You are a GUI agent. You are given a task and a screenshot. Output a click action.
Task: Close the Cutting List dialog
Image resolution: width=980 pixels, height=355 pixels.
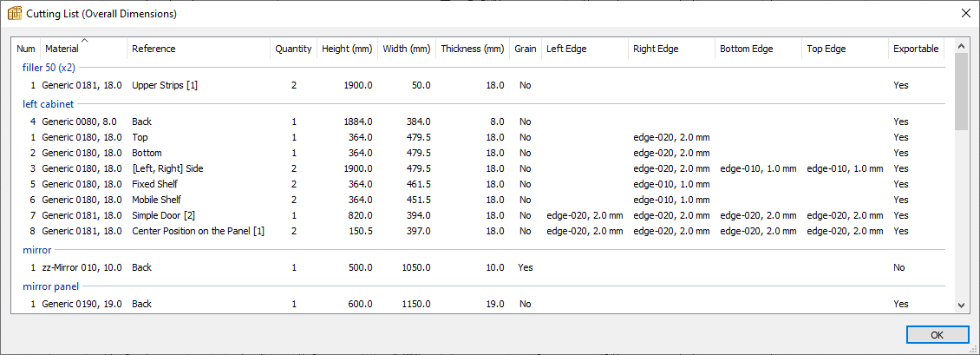point(965,13)
